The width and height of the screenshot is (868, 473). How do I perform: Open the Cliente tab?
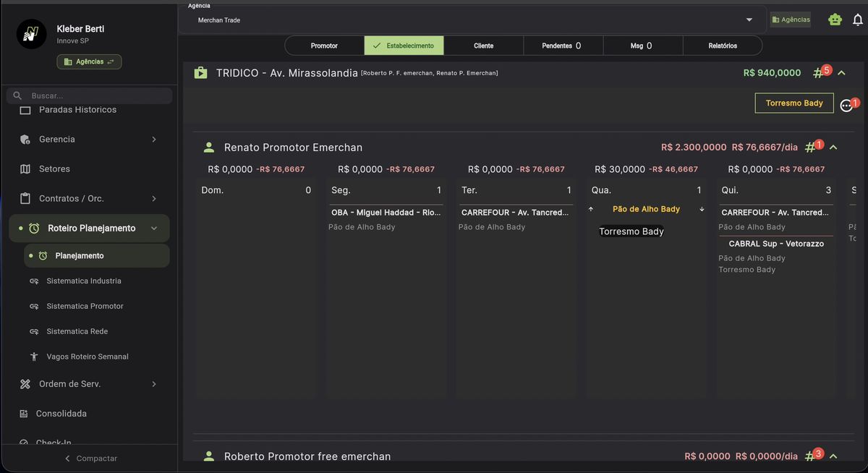pyautogui.click(x=483, y=45)
